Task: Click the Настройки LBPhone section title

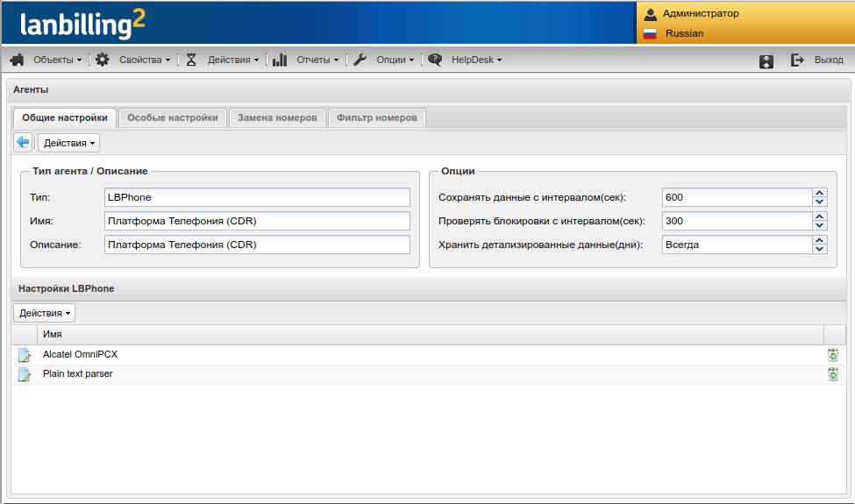Action: pos(67,288)
